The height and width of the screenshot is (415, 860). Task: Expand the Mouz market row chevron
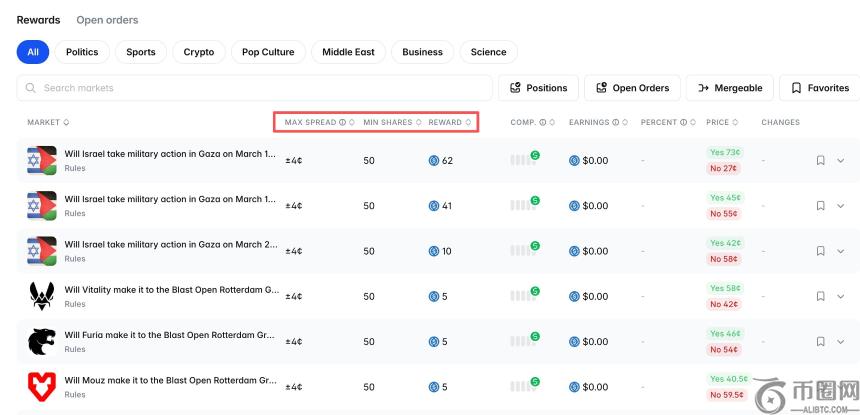840,386
